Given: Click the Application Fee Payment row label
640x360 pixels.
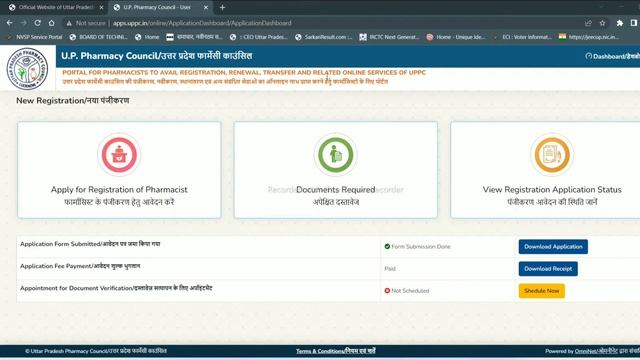Looking at the screenshot, I should [80, 266].
